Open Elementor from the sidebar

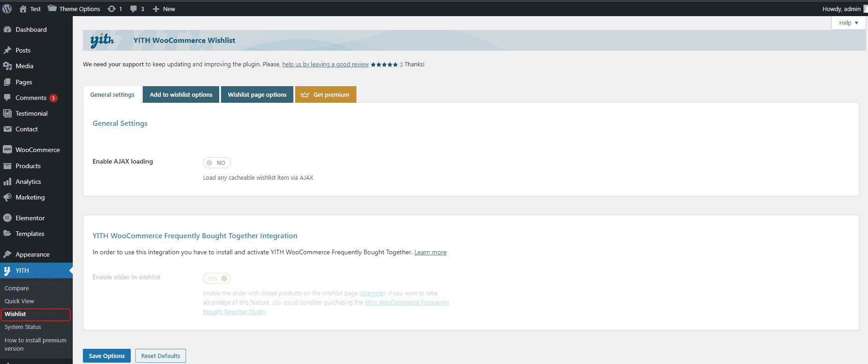(30, 218)
